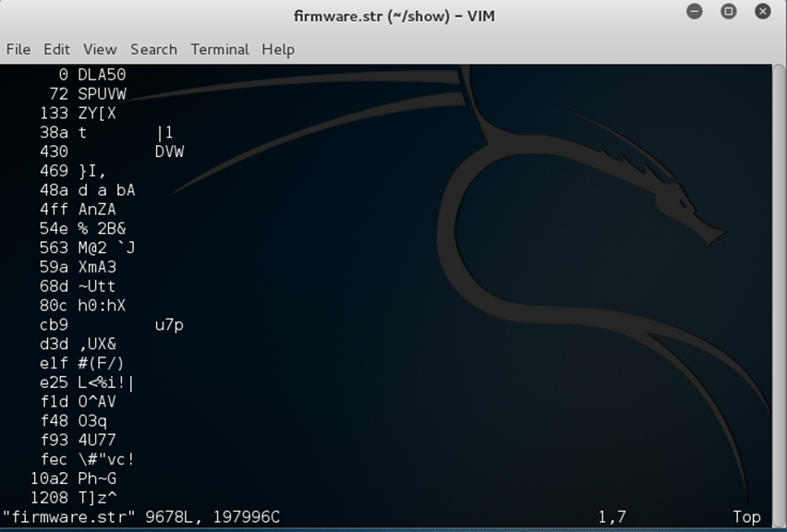The image size is (787, 532).
Task: Click the line 'd a bA'
Action: 88,190
